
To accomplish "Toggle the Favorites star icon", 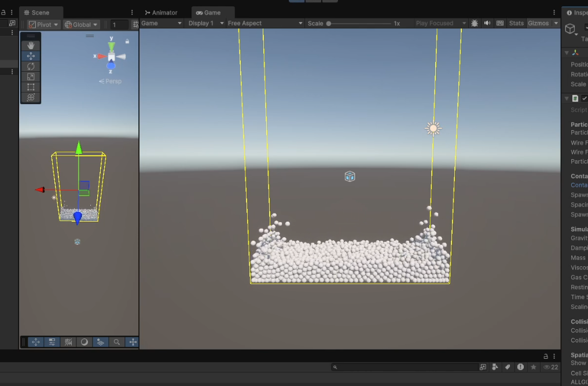I will click(533, 367).
